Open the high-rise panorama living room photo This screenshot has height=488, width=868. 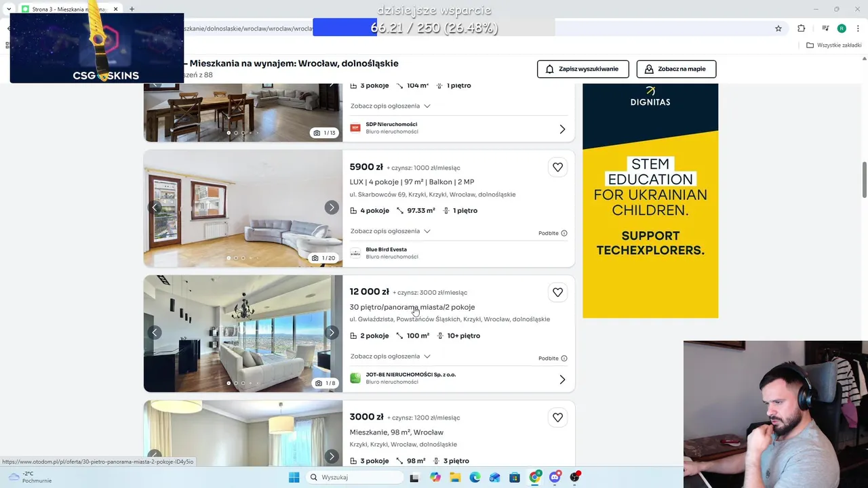243,333
